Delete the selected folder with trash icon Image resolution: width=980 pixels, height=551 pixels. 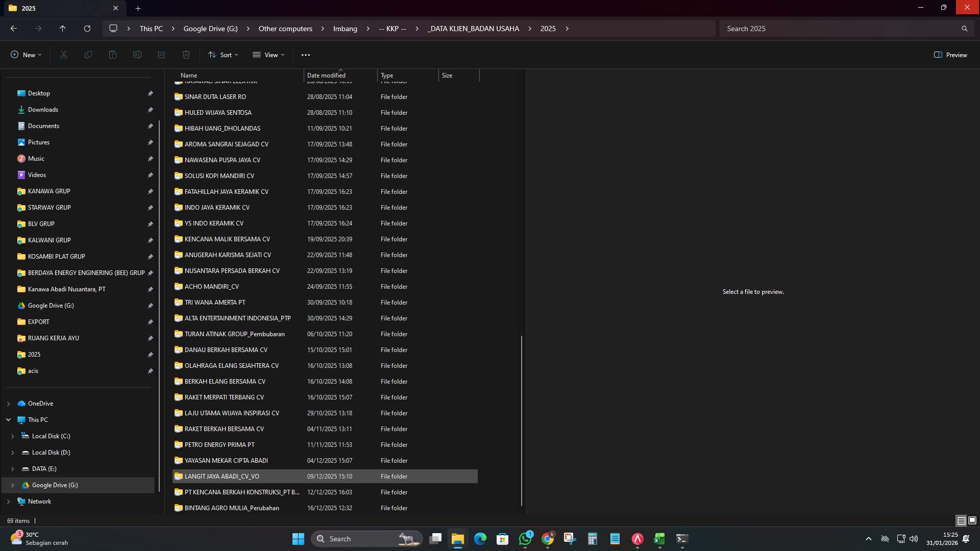pos(186,55)
